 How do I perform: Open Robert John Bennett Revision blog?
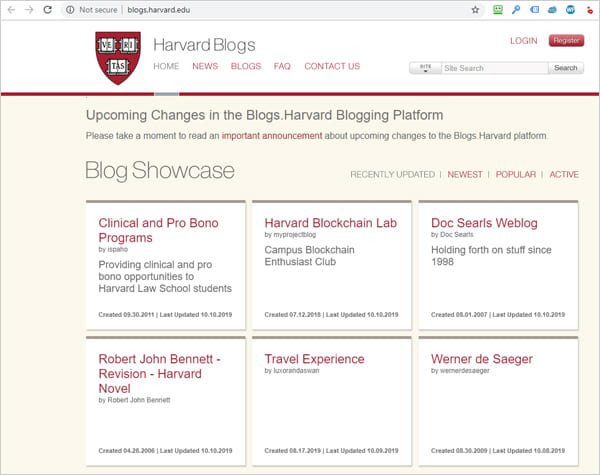[x=159, y=374]
